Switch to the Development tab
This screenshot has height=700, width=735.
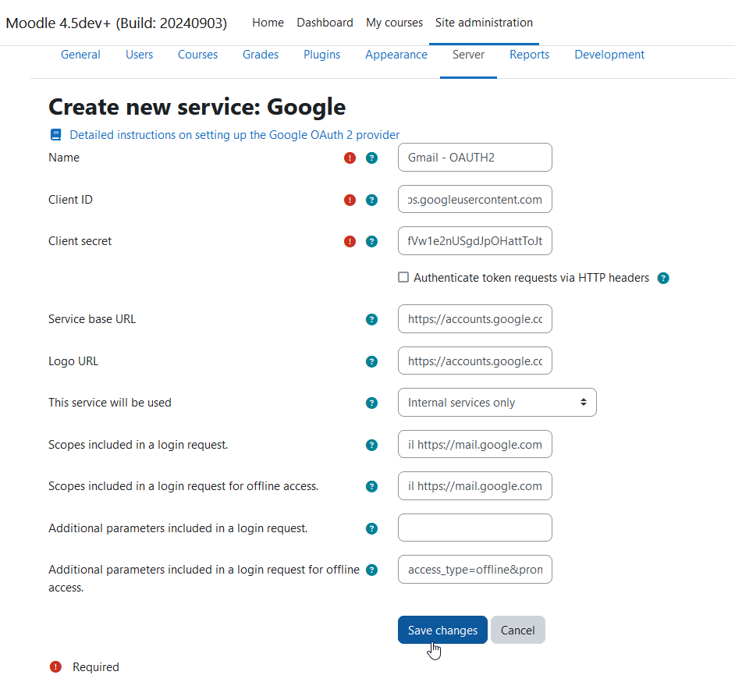pos(609,55)
